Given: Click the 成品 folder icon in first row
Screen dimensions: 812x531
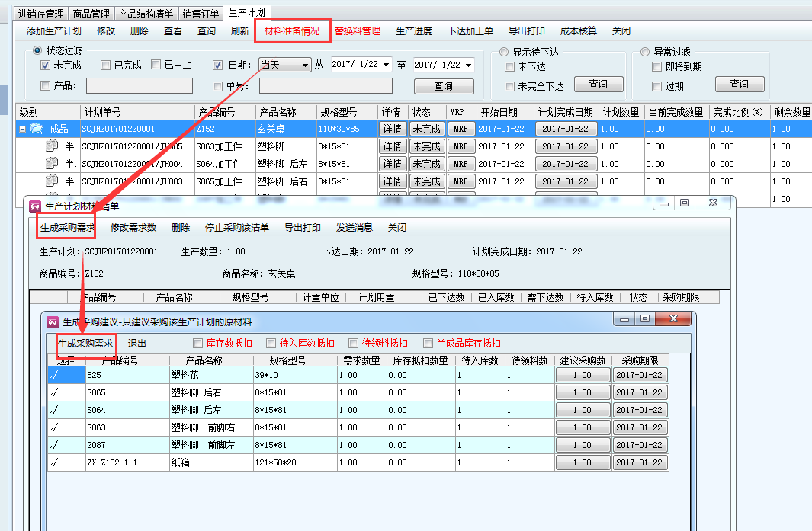Looking at the screenshot, I should [36, 129].
